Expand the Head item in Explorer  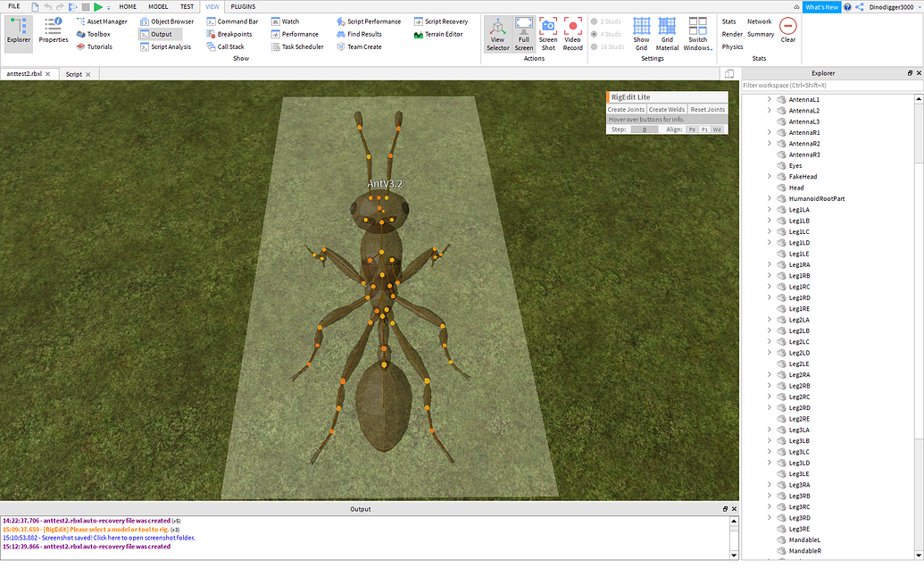pyautogui.click(x=768, y=187)
